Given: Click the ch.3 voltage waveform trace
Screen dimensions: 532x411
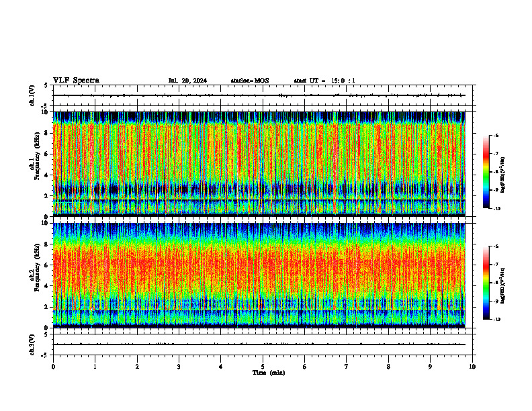Looking at the screenshot, I should click(259, 345).
